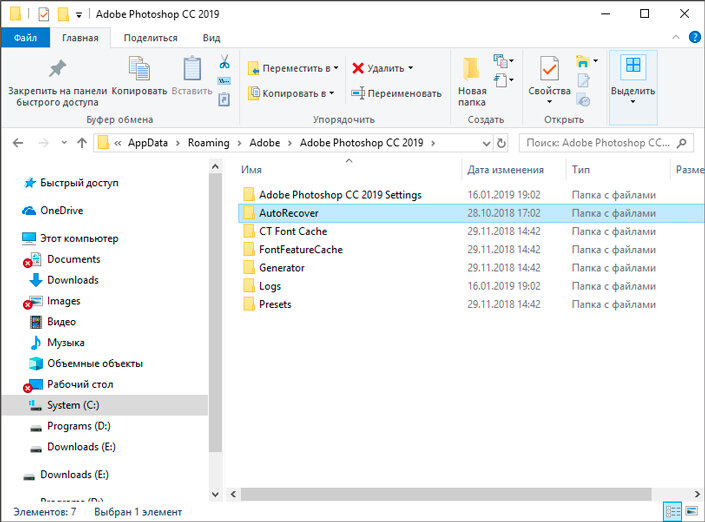Open Этот компьютер in the sidebar

[x=70, y=238]
